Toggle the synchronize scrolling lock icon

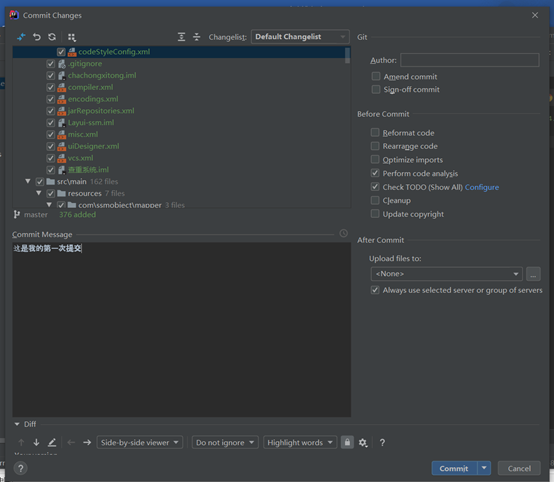347,442
